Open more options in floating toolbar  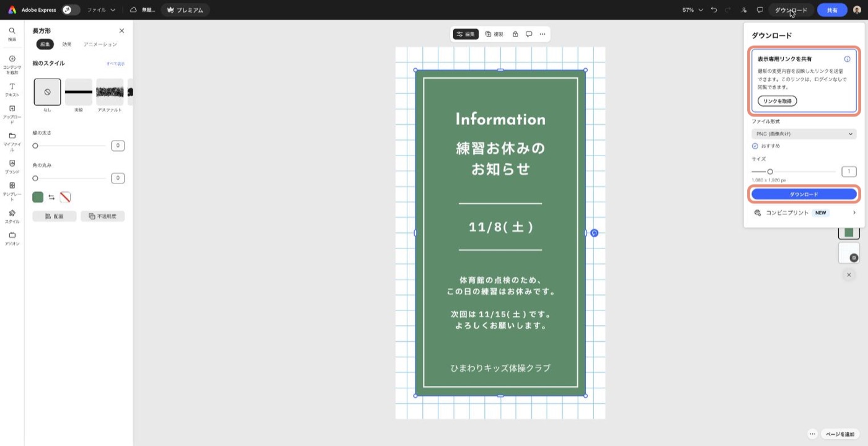point(542,34)
